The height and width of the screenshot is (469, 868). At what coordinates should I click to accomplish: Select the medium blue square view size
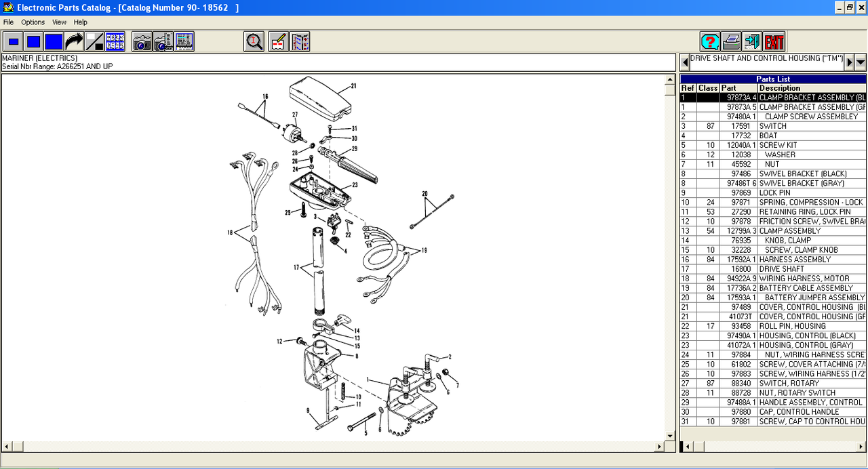point(33,41)
